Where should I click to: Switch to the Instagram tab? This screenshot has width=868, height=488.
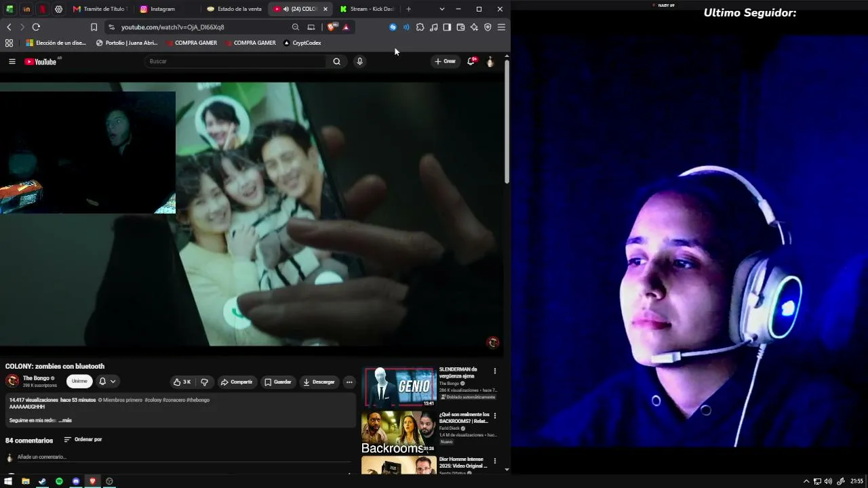point(166,9)
